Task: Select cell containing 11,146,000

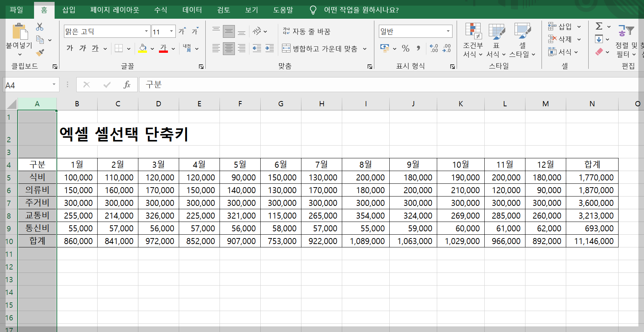Action: (x=592, y=241)
